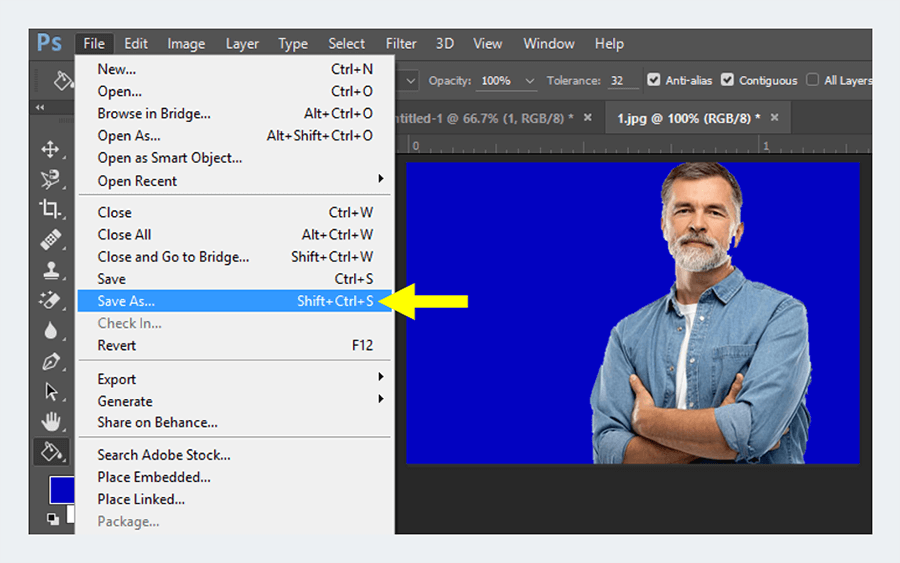The height and width of the screenshot is (563, 900).
Task: Click the Tolerance value field
Action: [623, 81]
